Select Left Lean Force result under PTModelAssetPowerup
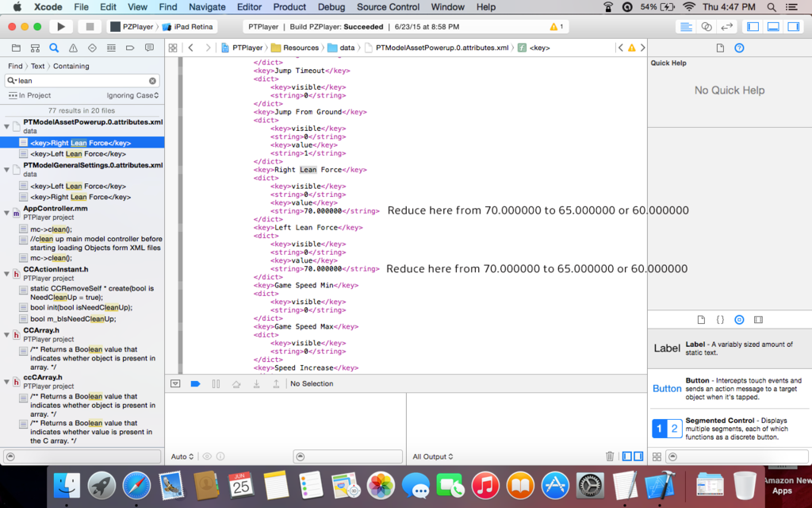Screen dimensions: 812x508 82,154
